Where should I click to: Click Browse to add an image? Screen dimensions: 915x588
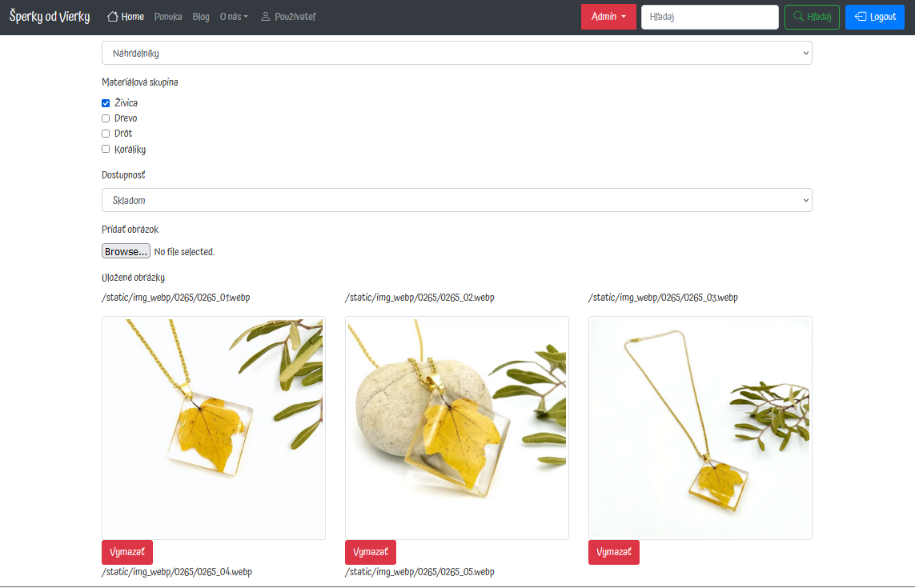(126, 251)
